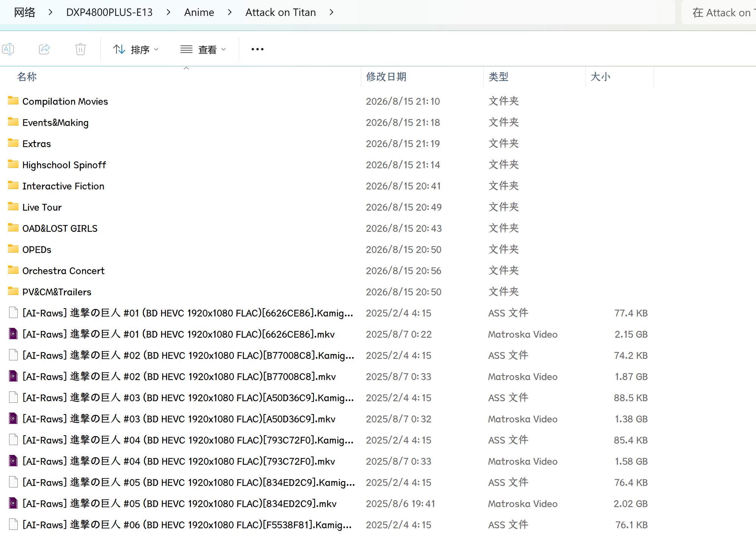Navigate to Anime in the breadcrumb
756x537 pixels.
[x=199, y=12]
